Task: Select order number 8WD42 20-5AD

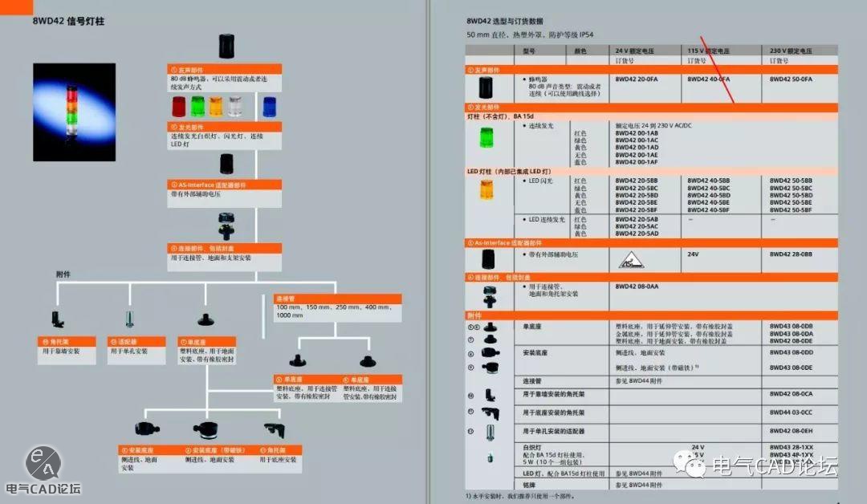Action: click(637, 234)
